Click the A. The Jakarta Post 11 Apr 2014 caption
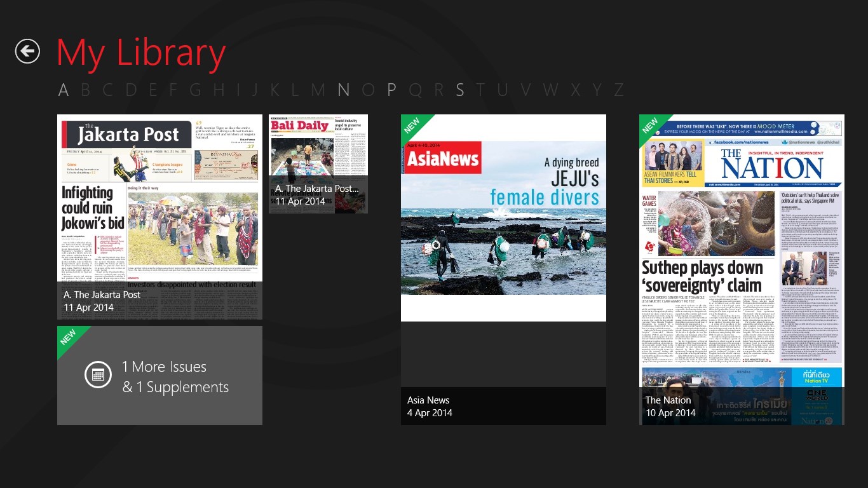 pos(102,301)
